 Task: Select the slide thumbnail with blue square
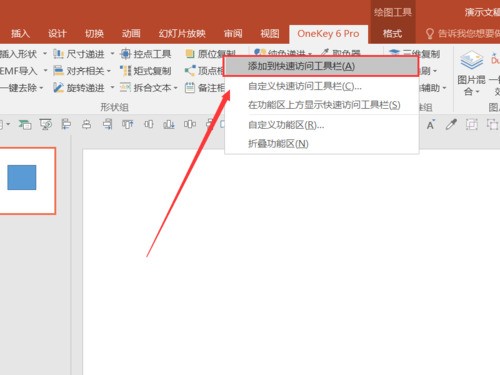point(27,180)
